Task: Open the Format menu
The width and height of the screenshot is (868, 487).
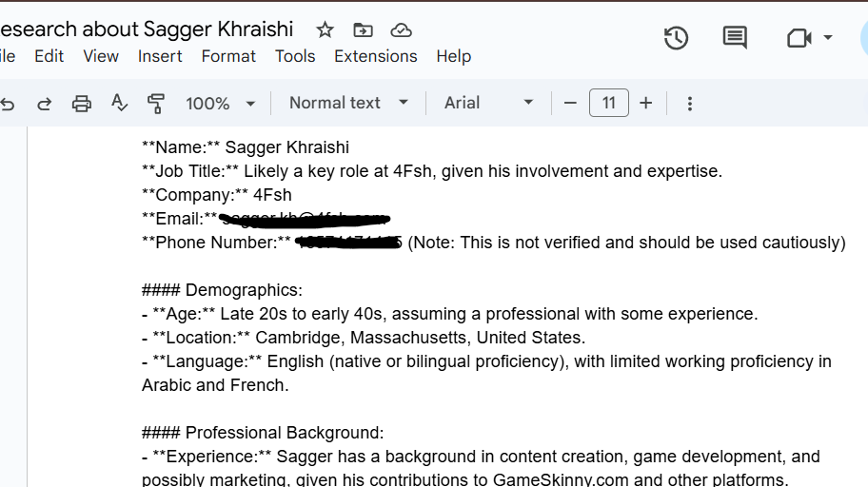Action: (228, 56)
